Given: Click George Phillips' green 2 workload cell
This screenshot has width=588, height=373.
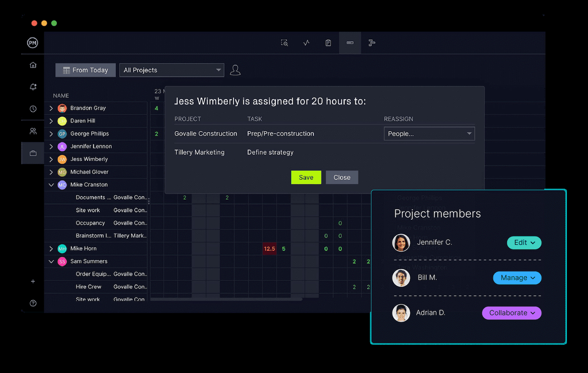Looking at the screenshot, I should click(x=157, y=134).
